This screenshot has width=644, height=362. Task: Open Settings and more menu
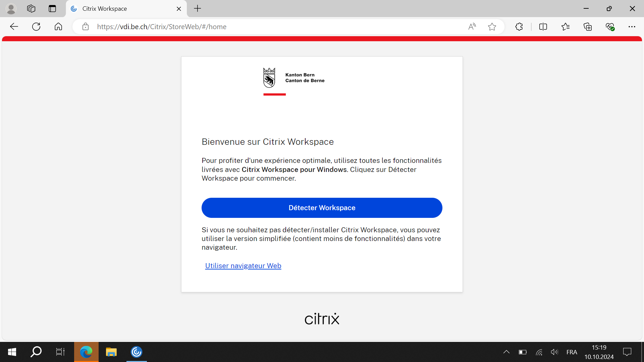tap(632, 27)
